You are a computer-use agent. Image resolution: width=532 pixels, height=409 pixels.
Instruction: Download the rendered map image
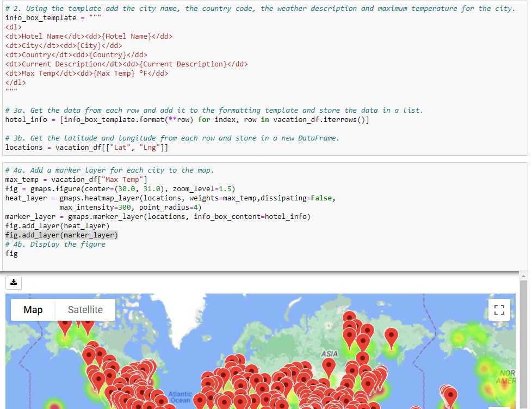(x=13, y=282)
